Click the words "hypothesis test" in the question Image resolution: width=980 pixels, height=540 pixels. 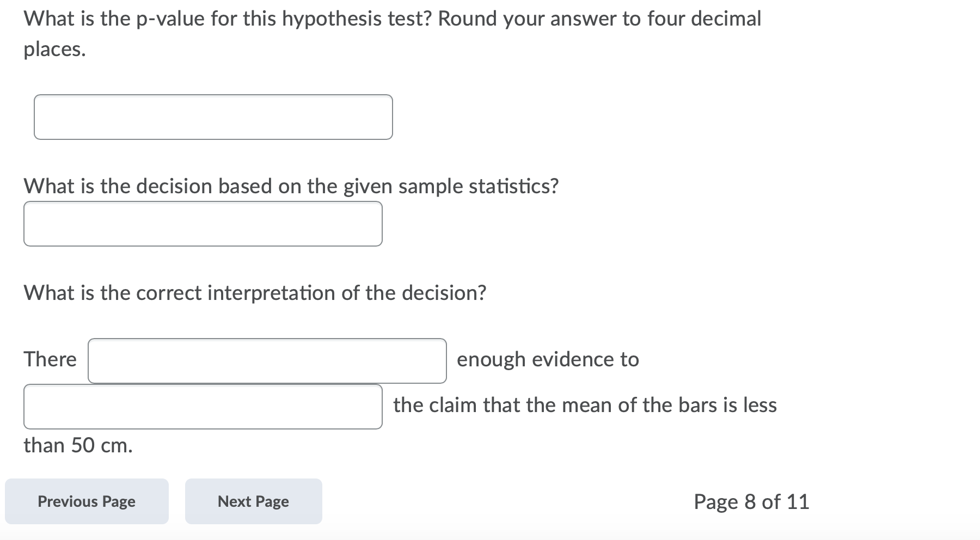[356, 19]
